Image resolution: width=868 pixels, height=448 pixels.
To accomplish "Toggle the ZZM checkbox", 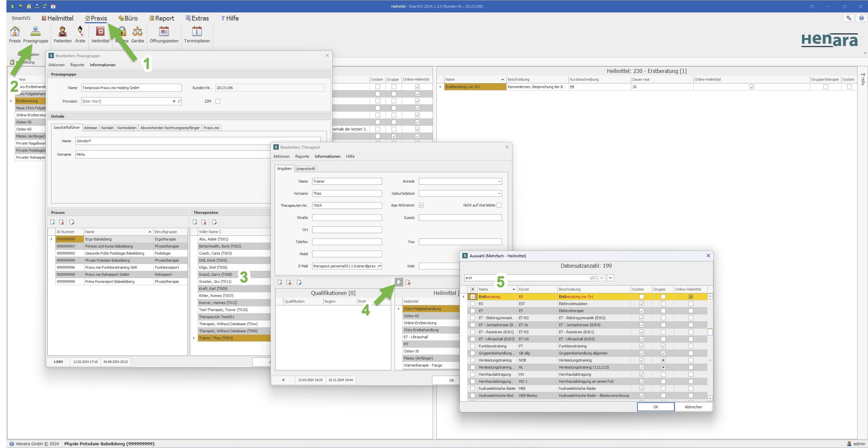I will [x=218, y=101].
